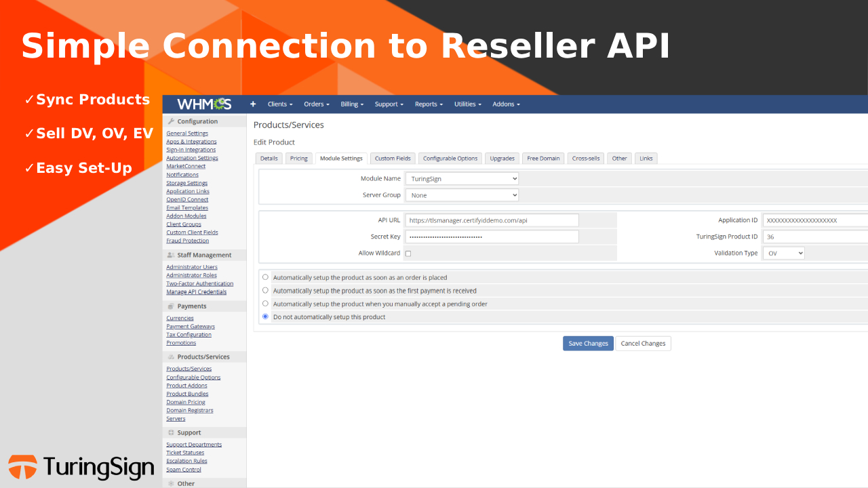Click the icon beside the Payments sidebar heading

point(171,306)
